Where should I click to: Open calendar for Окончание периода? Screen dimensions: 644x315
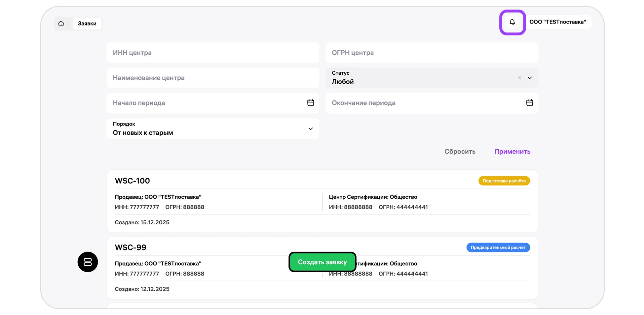[529, 103]
